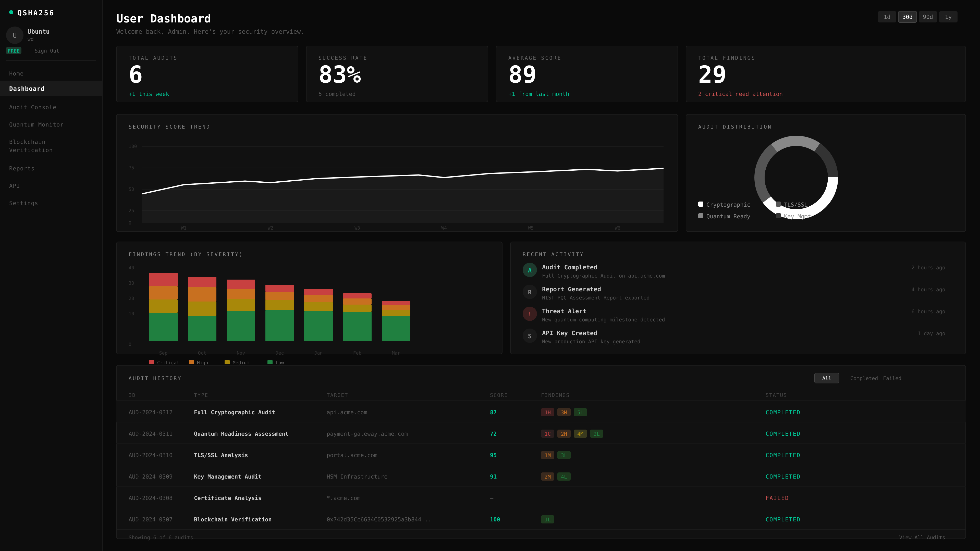
Task: Click the Report Generated activity icon
Action: pos(530,292)
